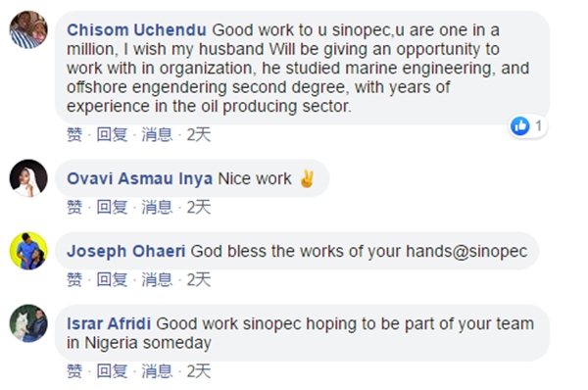
Task: Open Israr Afridi's profile photo
Action: coord(28,323)
